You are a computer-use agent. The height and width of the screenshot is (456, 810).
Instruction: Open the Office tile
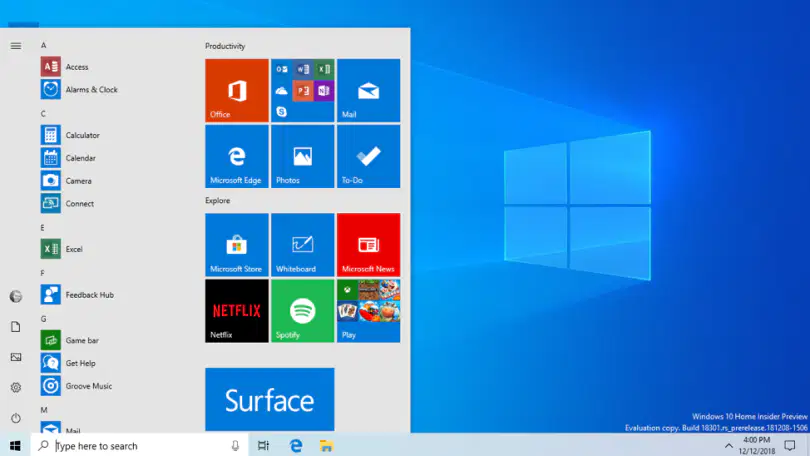pyautogui.click(x=237, y=90)
